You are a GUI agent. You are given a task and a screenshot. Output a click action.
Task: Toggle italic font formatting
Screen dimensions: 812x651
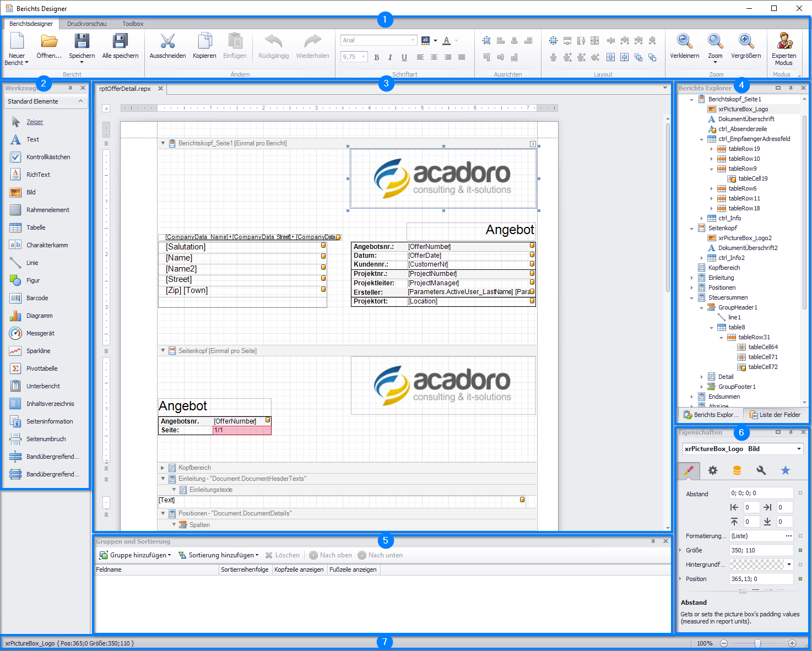[x=390, y=57]
